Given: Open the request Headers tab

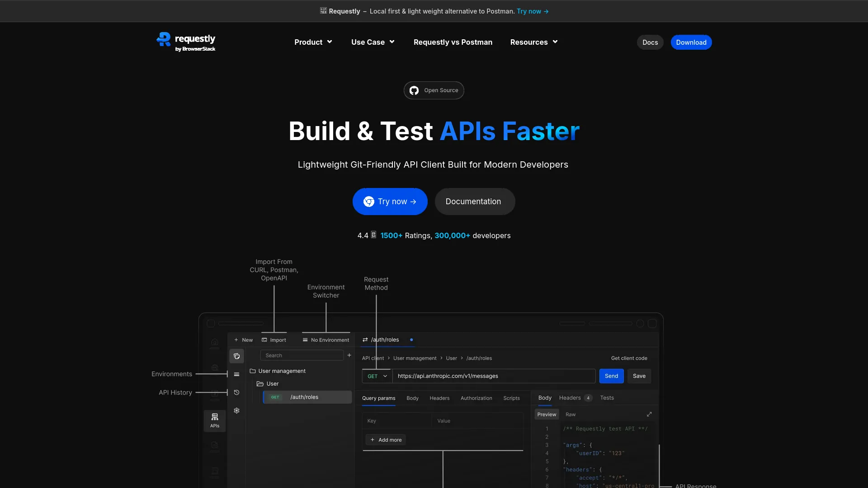Looking at the screenshot, I should (x=439, y=398).
